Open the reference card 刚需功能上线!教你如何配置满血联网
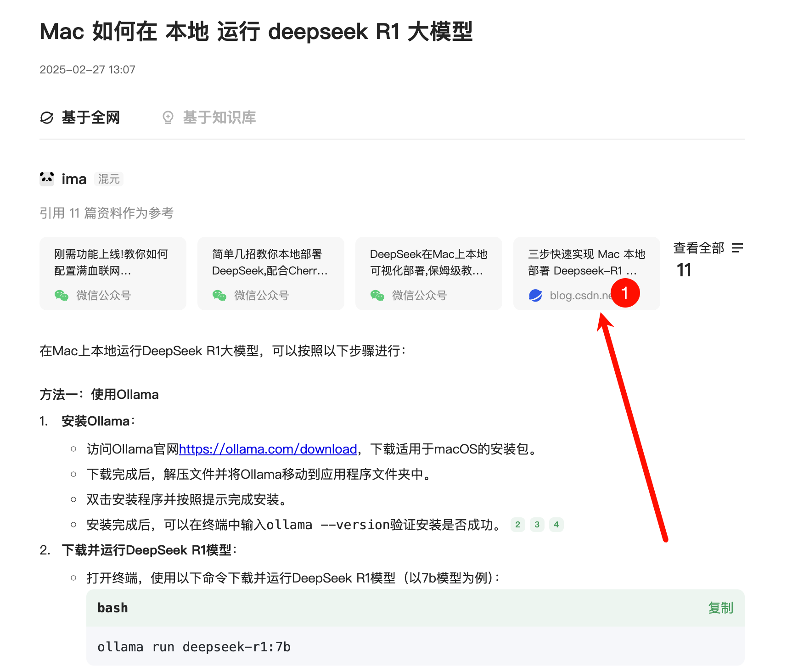The width and height of the screenshot is (809, 672). (113, 274)
